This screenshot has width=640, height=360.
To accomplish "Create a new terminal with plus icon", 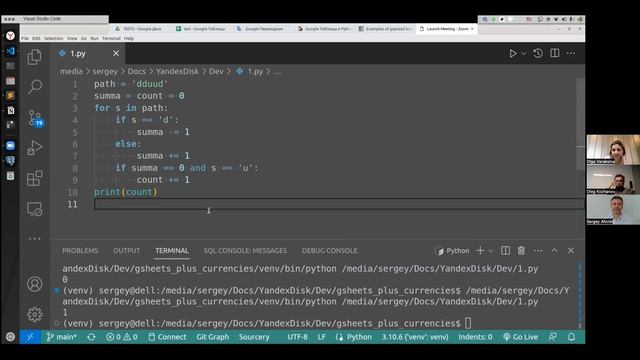I will click(480, 251).
